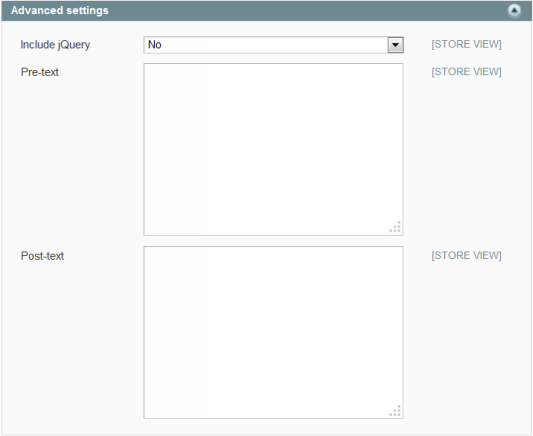Image resolution: width=533 pixels, height=436 pixels.
Task: Click the Post-text textarea resize grip
Action: (395, 411)
